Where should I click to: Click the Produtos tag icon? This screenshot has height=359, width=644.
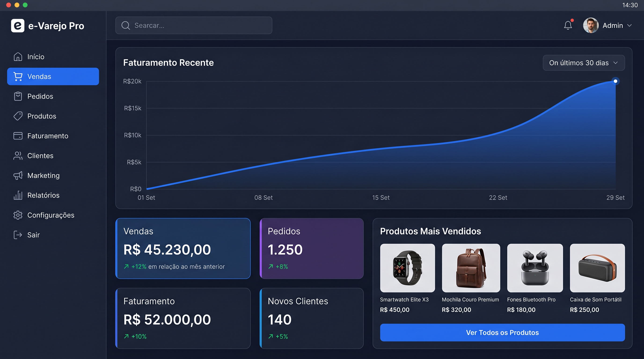18,116
